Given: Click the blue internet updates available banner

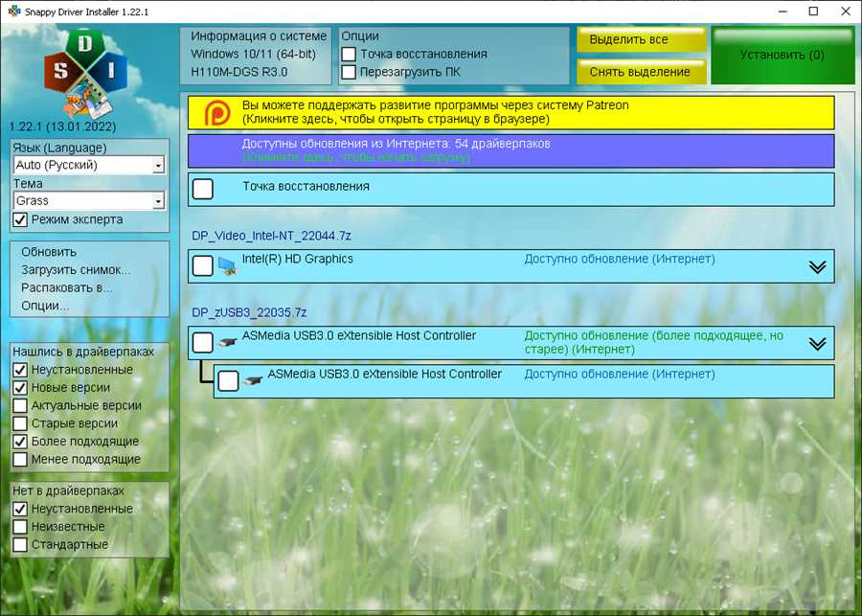Looking at the screenshot, I should tap(510, 150).
